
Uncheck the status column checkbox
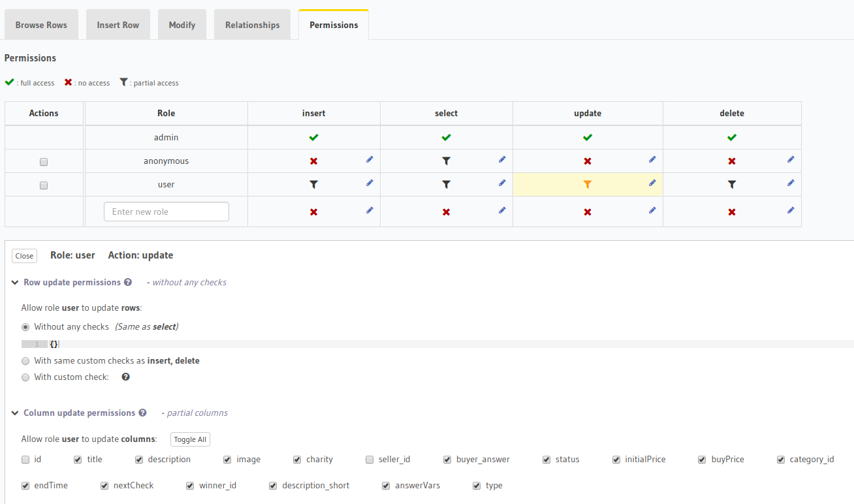(546, 460)
